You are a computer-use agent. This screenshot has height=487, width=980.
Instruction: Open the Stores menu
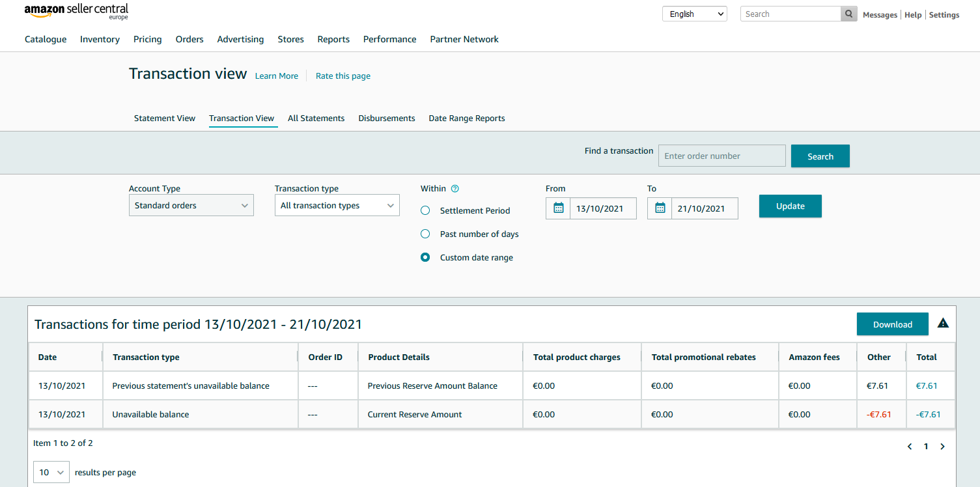pyautogui.click(x=290, y=39)
